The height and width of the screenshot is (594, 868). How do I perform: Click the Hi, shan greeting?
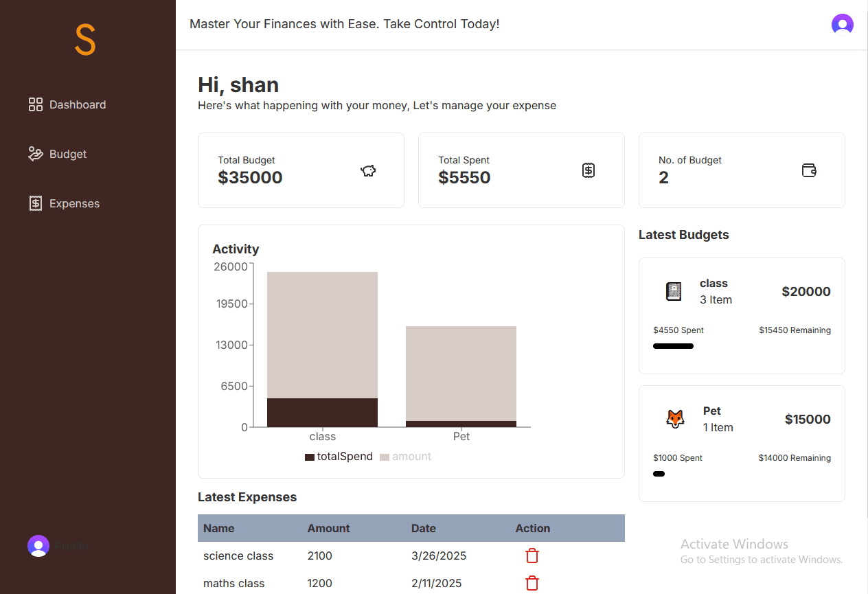click(238, 85)
